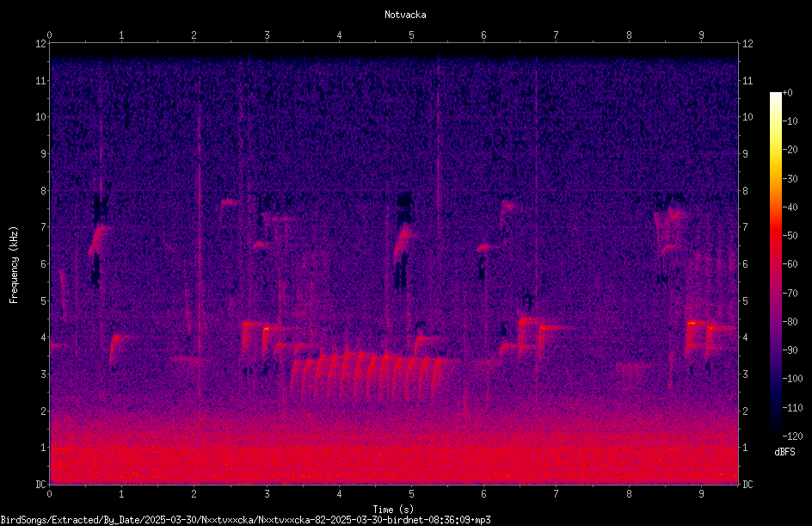
Task: Click the 12 kHz tick on the left frequency axis
Action: [x=40, y=44]
